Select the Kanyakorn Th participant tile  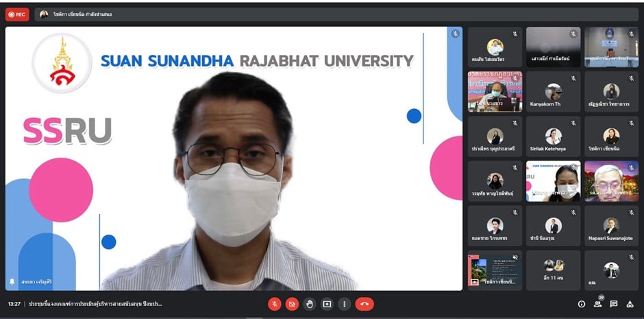tap(553, 92)
